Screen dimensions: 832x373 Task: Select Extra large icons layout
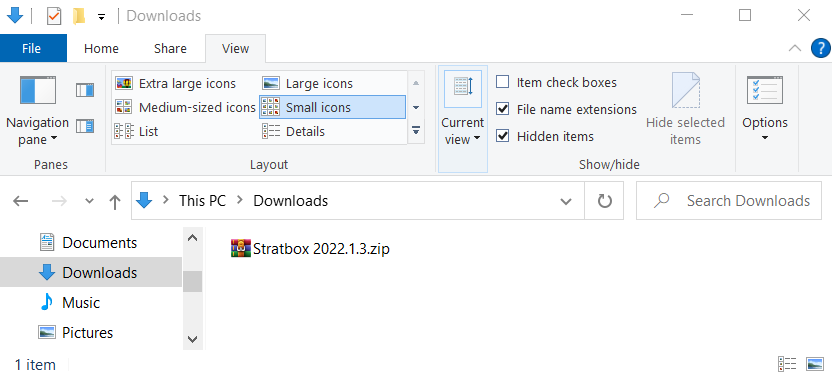[176, 83]
